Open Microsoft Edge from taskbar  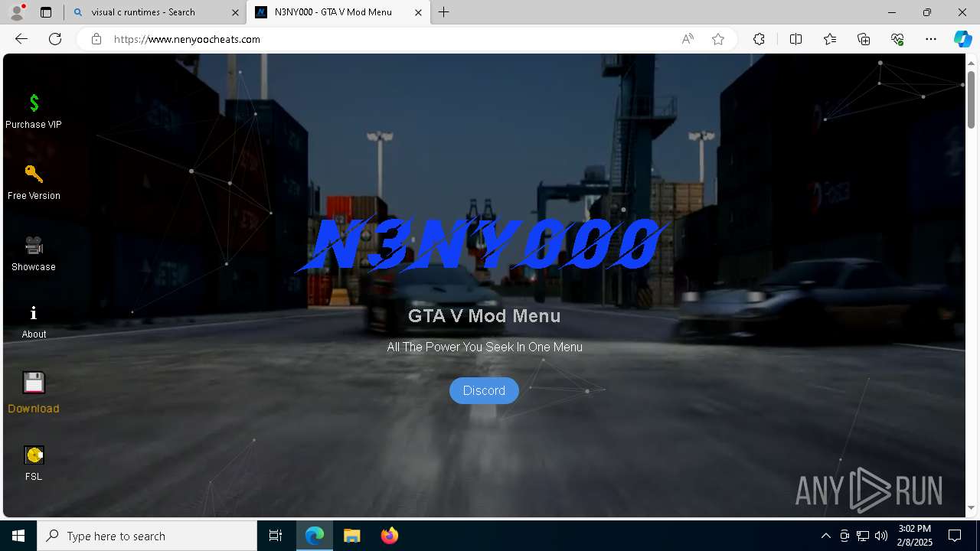[315, 536]
